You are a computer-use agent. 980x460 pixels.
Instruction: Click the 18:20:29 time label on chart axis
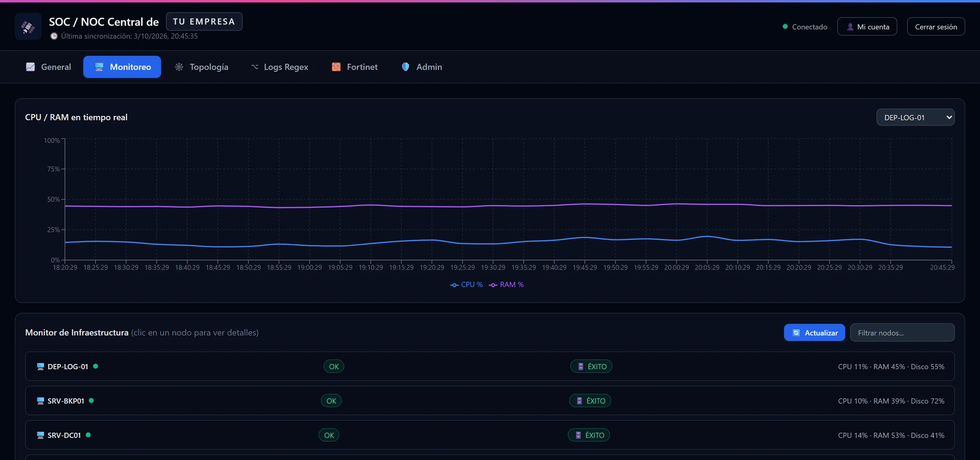point(65,268)
